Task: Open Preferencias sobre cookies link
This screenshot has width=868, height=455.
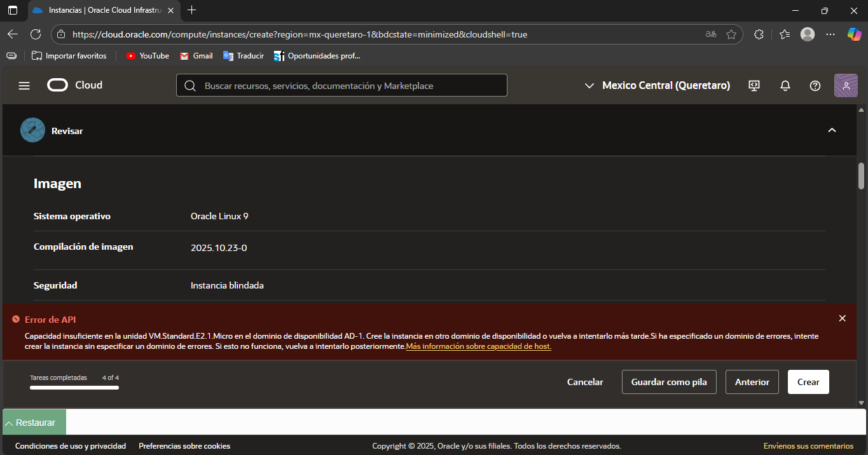Action: tap(184, 446)
